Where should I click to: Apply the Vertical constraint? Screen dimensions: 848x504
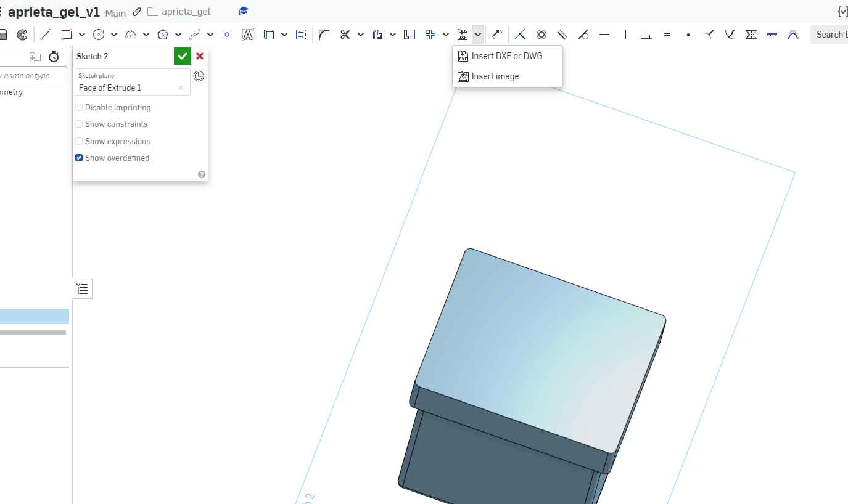[625, 35]
